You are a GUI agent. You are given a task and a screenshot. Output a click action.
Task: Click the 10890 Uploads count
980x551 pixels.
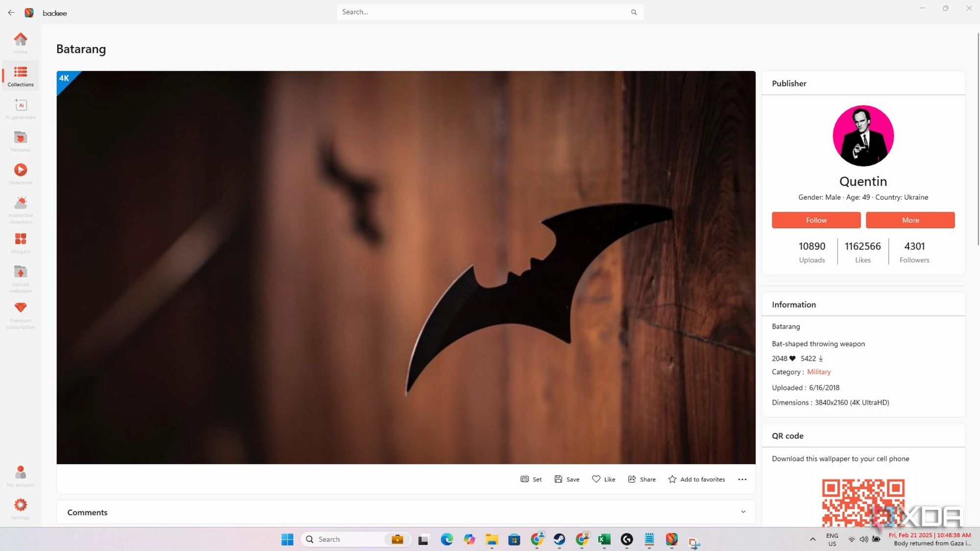point(812,252)
